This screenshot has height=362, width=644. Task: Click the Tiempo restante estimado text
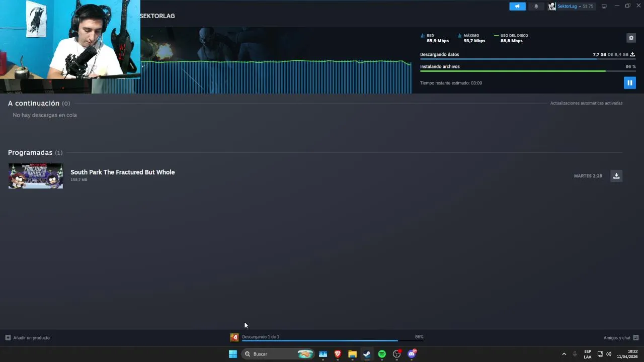451,83
